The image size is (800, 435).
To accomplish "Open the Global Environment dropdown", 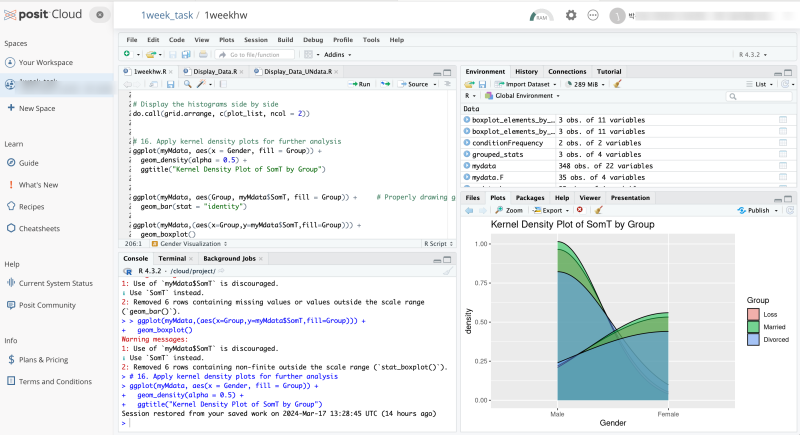I will point(522,96).
